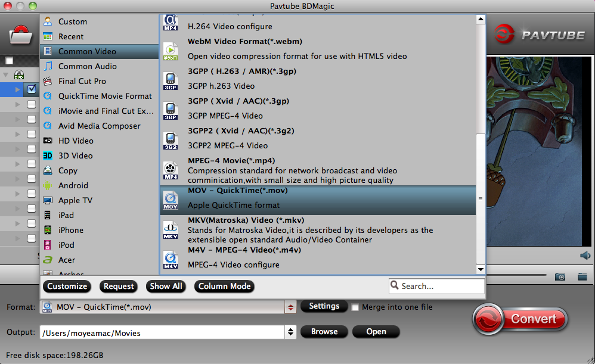Image resolution: width=595 pixels, height=364 pixels.
Task: Click the MKV Matroska format icon
Action: pos(171,230)
